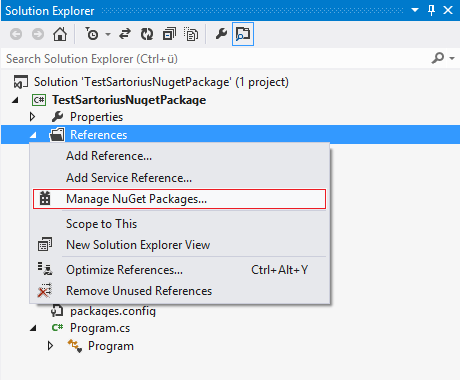This screenshot has width=460, height=380.
Task: Open Properties via the wrench icon
Action: pyautogui.click(x=221, y=34)
